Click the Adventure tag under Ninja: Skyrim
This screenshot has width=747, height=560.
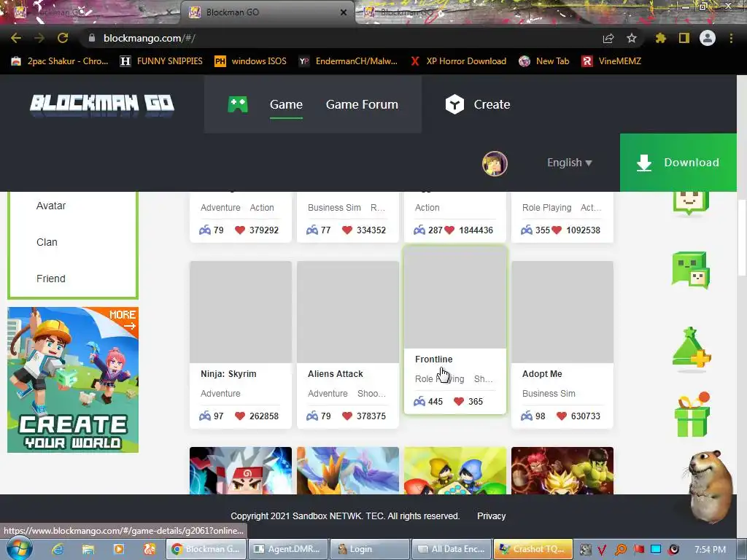coord(220,393)
